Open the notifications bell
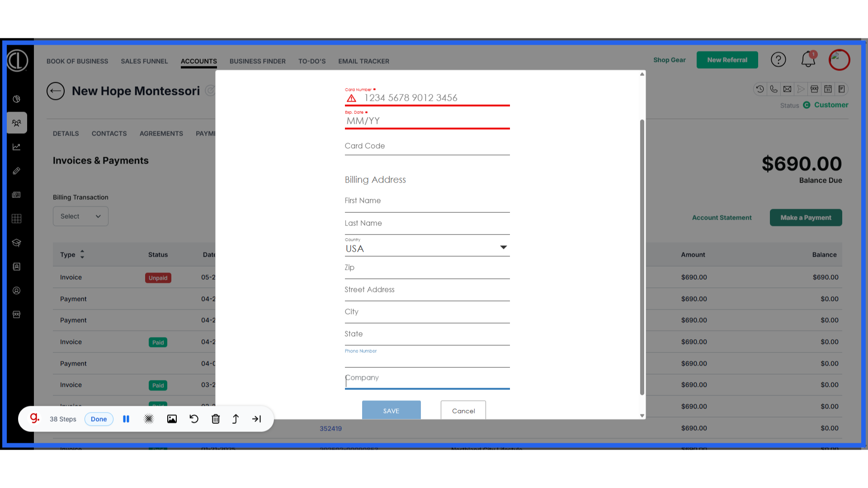Screen dimensions: 868x488 tap(808, 59)
